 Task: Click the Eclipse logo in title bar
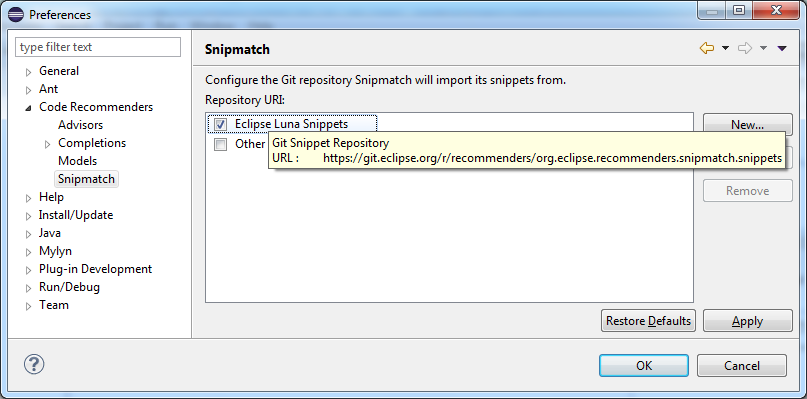pyautogui.click(x=16, y=14)
